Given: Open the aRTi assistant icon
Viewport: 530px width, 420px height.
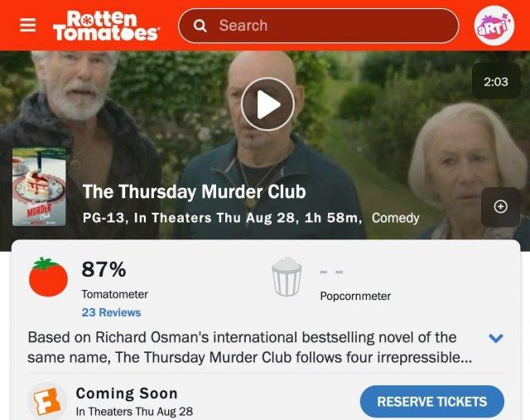Looking at the screenshot, I should click(x=494, y=26).
